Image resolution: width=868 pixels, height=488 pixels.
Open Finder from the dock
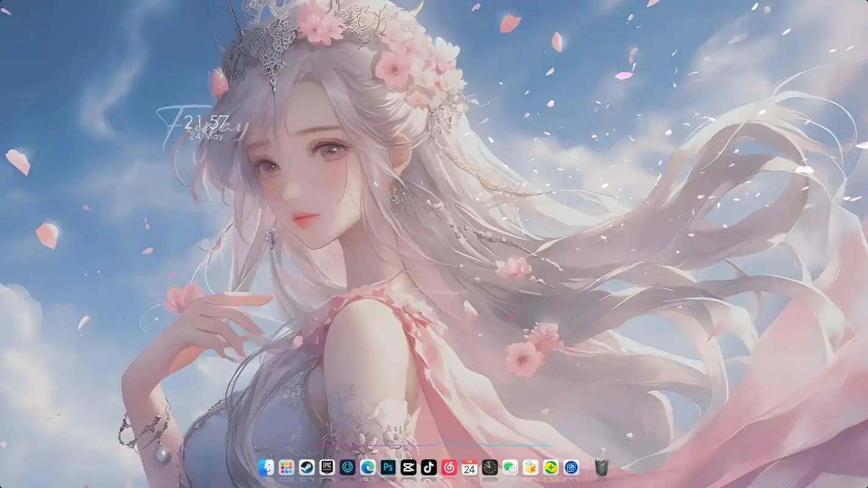pyautogui.click(x=266, y=467)
